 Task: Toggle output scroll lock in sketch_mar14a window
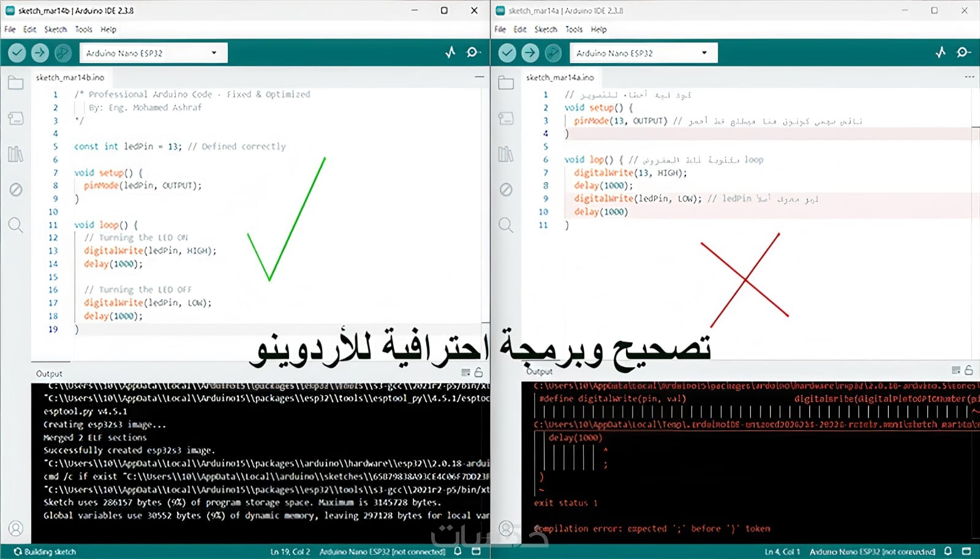click(969, 370)
